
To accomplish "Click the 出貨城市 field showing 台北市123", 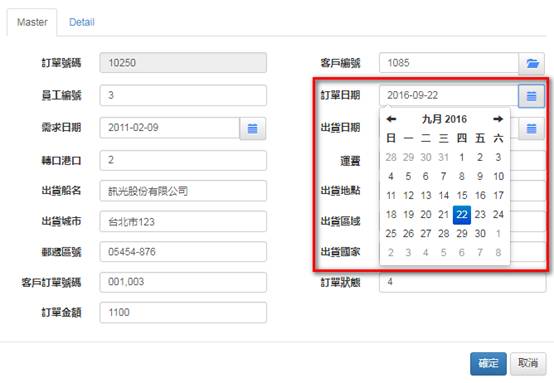I will (183, 222).
